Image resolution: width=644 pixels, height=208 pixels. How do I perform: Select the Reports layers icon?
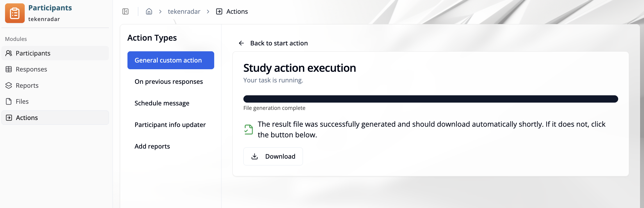pyautogui.click(x=8, y=85)
